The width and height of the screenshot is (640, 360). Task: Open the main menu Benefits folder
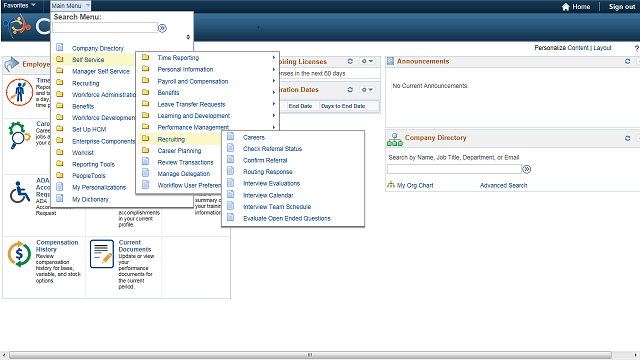point(83,106)
